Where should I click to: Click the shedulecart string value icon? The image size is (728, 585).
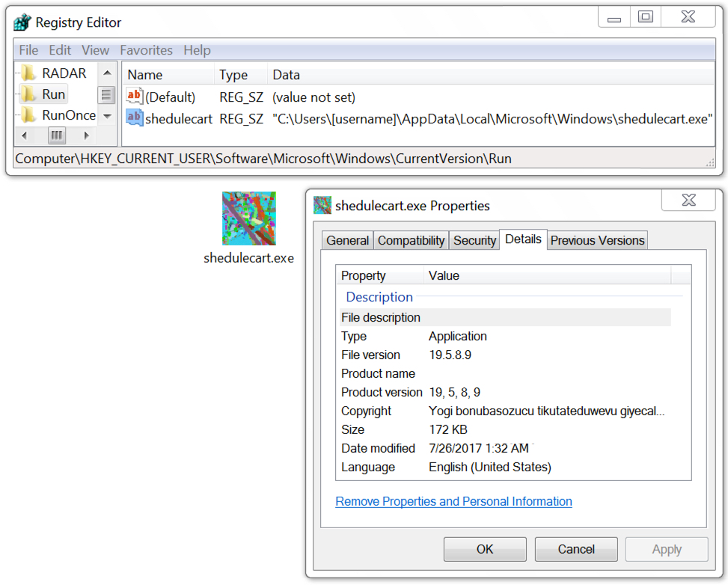[x=134, y=118]
